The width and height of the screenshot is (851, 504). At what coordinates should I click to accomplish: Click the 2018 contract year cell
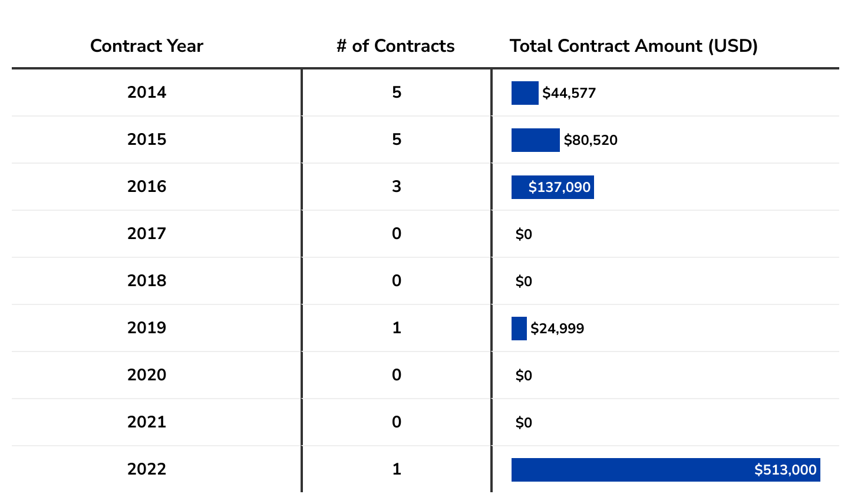click(x=147, y=281)
